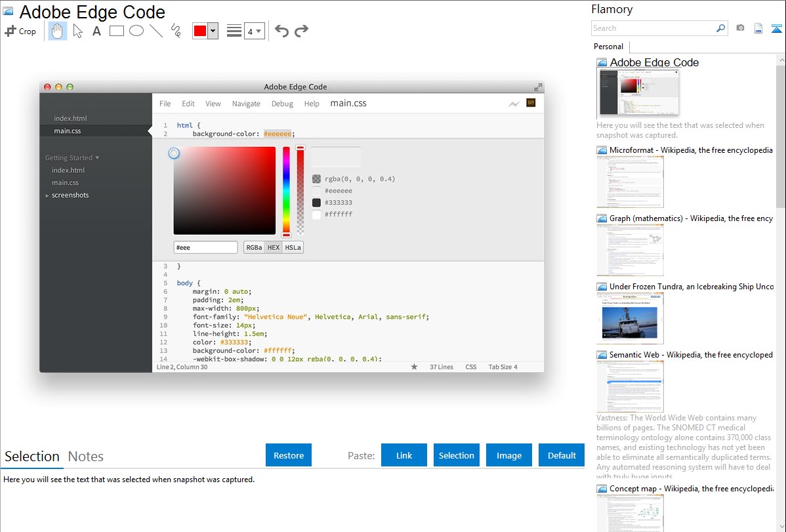
Task: Open the line width dropdown showing 4
Action: click(255, 31)
